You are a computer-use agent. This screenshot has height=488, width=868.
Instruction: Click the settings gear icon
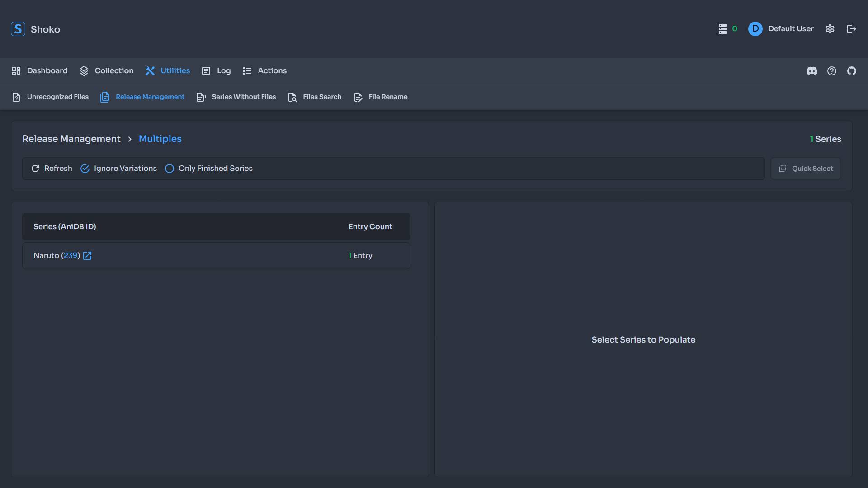click(830, 28)
